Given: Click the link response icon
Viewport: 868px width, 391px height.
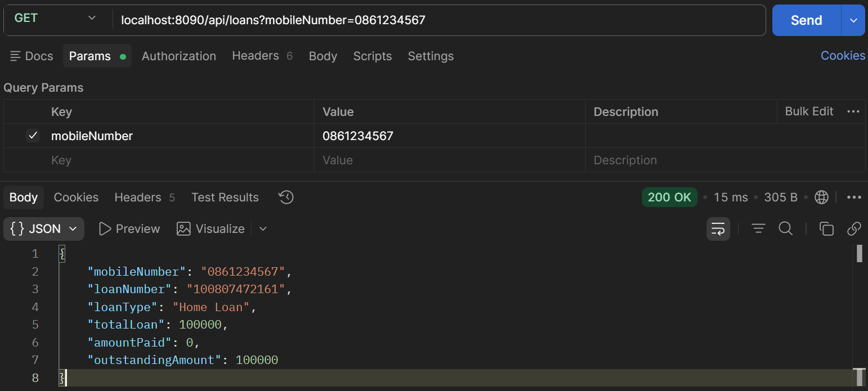Looking at the screenshot, I should pyautogui.click(x=854, y=228).
